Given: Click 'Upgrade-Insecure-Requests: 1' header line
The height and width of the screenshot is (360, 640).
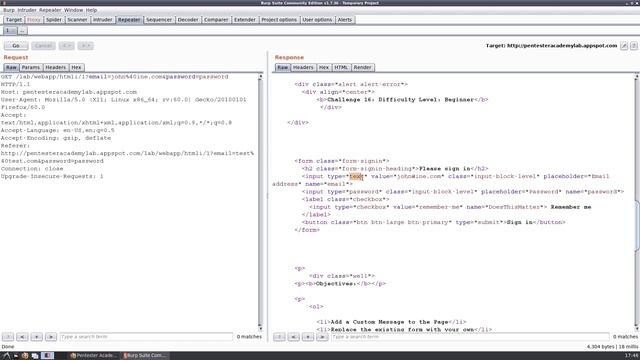Looking at the screenshot, I should (52, 176).
